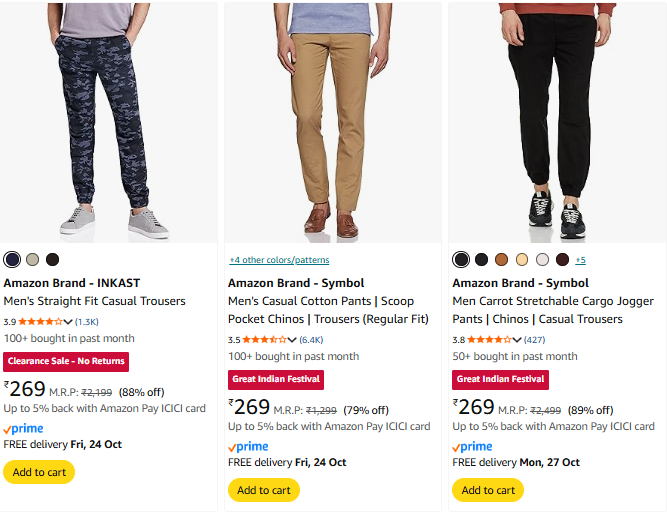
Task: Pick brown swatch for Cargo Jogger Pants
Action: tap(502, 260)
